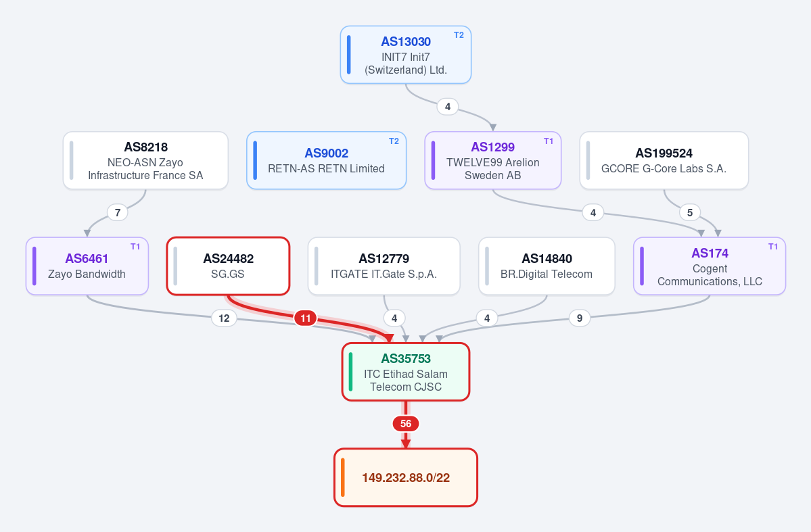This screenshot has height=532, width=811.
Task: Click the AS8218 NEO-ASN Zayo node
Action: 145,160
